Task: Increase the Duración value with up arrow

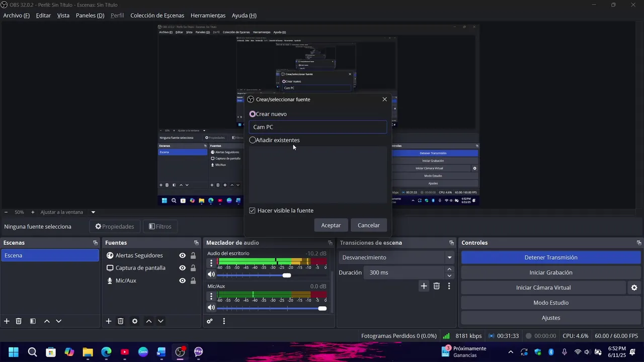Action: coord(449,269)
